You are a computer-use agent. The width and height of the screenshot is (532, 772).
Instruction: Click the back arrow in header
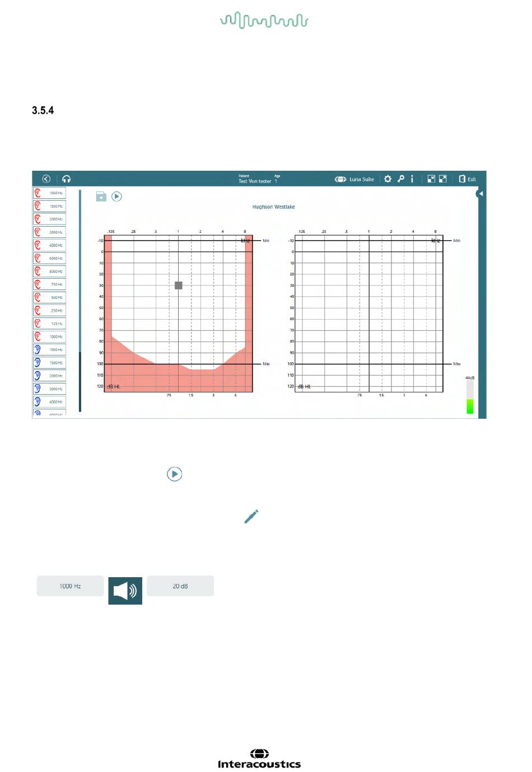(x=46, y=179)
